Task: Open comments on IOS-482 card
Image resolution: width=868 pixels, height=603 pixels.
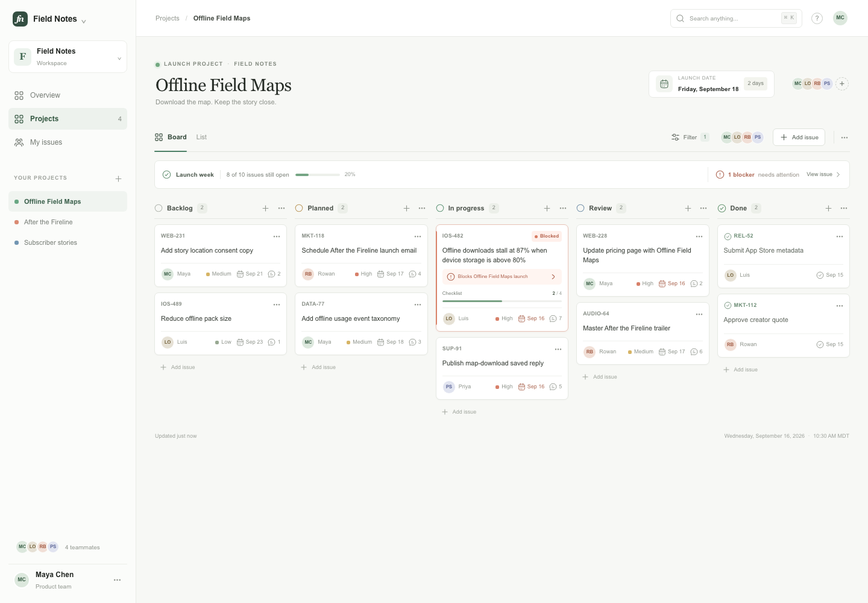Action: [x=556, y=318]
